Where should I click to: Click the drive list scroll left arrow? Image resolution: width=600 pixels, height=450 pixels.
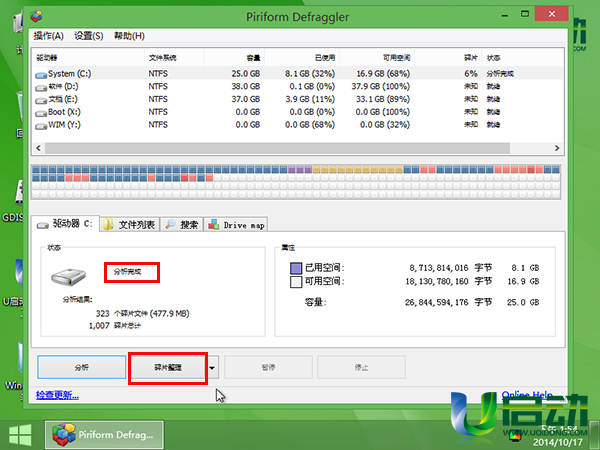click(x=38, y=148)
